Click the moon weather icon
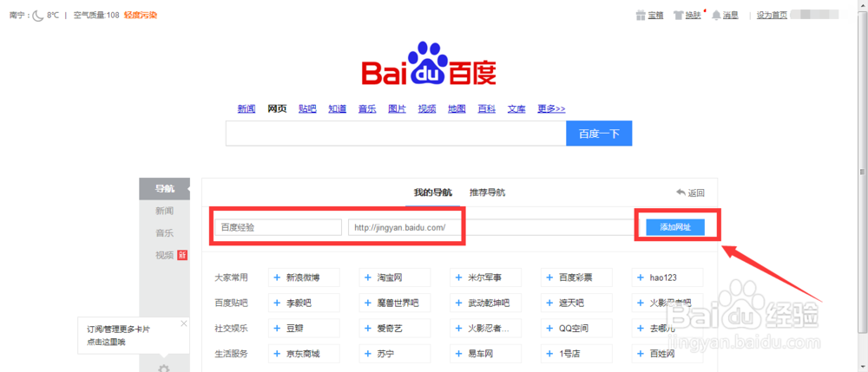The height and width of the screenshot is (372, 868). coord(37,15)
